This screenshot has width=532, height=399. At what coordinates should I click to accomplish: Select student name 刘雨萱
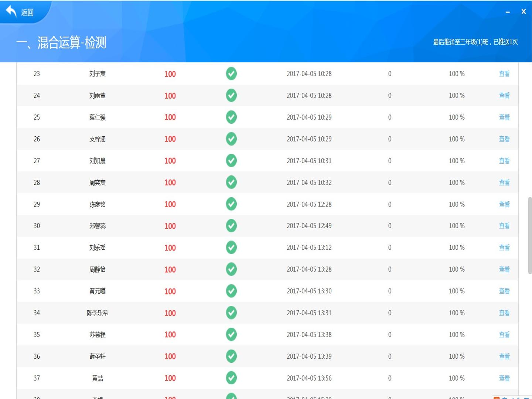click(98, 96)
